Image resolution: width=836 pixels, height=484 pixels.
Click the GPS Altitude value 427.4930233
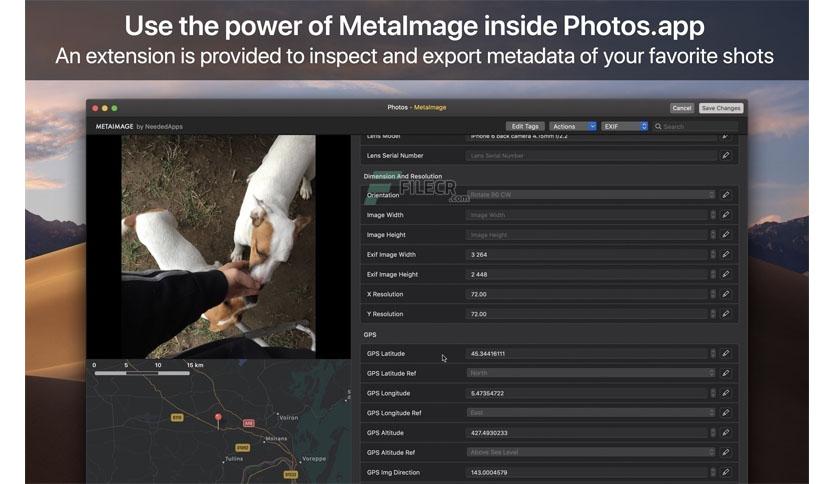489,433
